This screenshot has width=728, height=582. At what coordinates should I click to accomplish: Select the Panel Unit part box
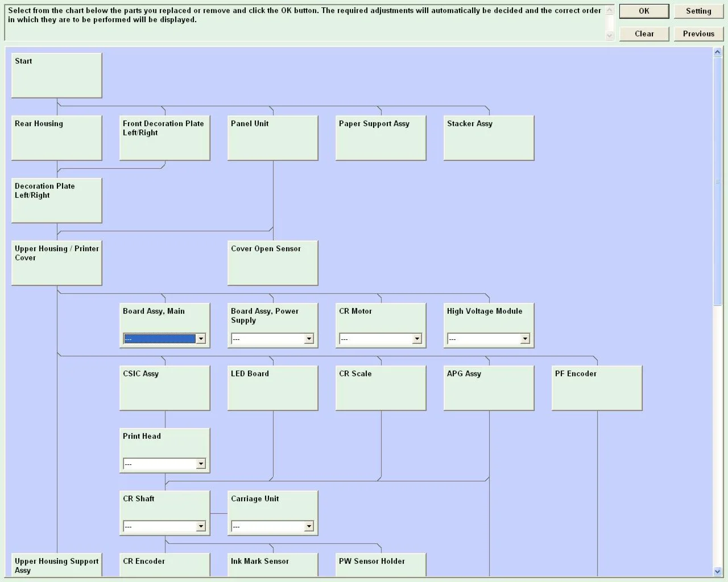(273, 138)
